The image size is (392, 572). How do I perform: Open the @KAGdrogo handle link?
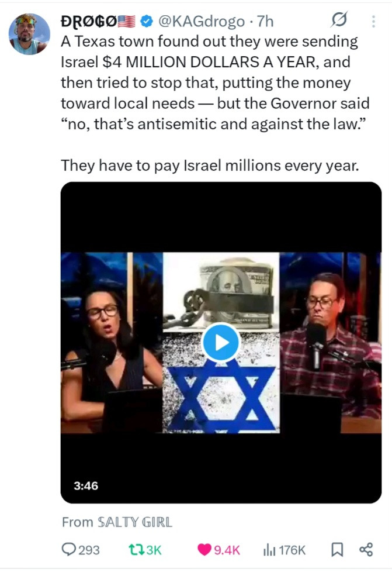tap(202, 22)
